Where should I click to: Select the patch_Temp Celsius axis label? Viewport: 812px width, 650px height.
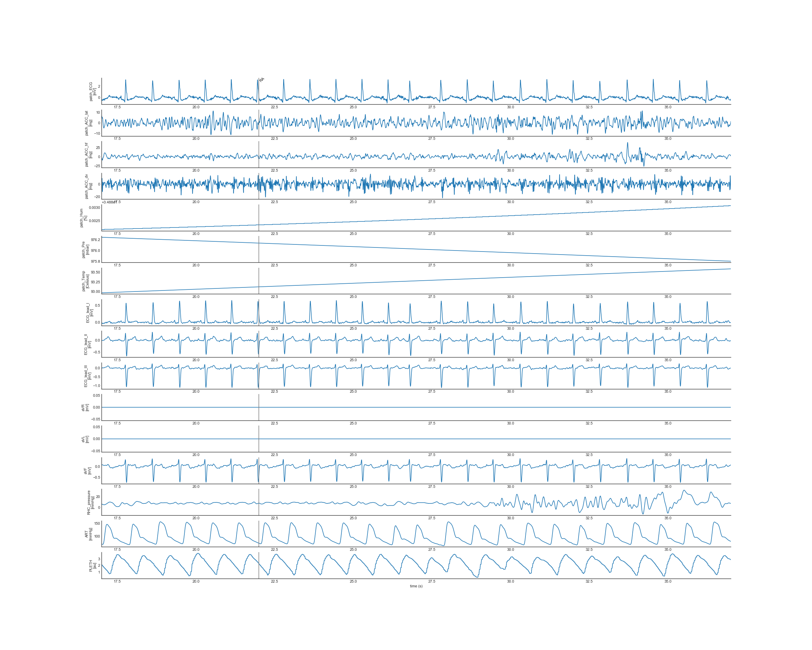click(x=85, y=281)
